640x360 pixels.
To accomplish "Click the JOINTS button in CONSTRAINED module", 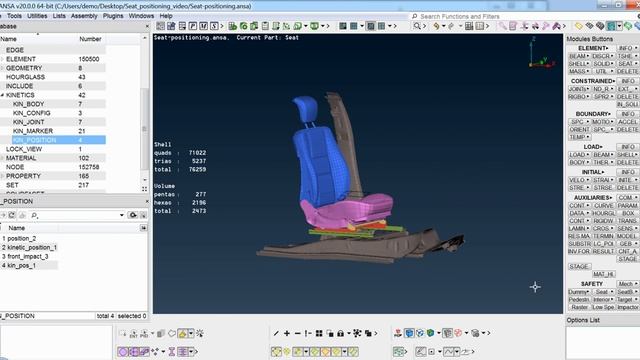I will 579,89.
